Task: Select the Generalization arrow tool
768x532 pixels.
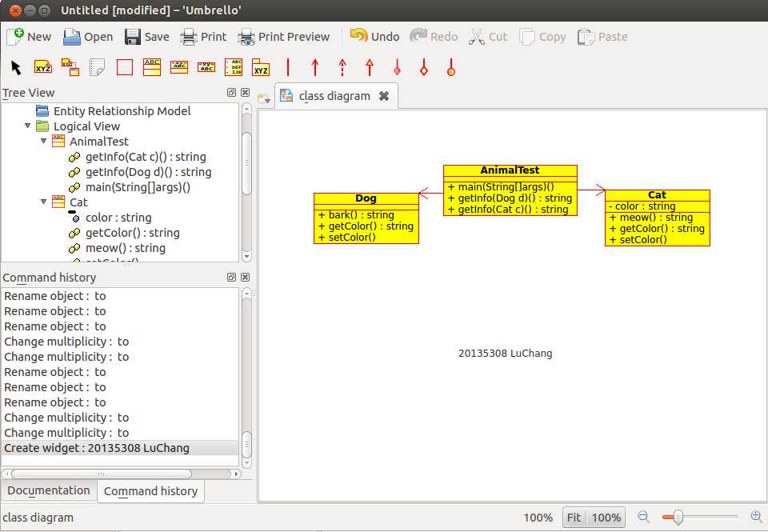Action: 370,67
